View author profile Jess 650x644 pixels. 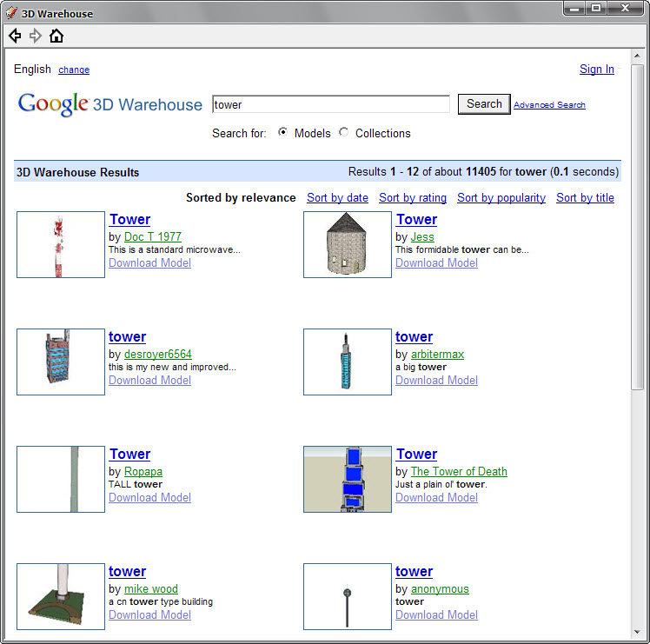tap(422, 236)
